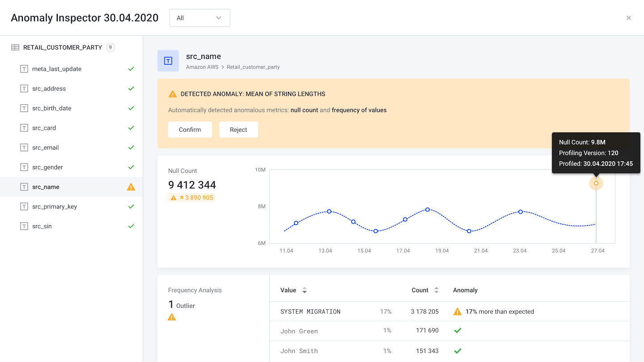Click the RETAIL_CUSTOMER_PARTY table icon
This screenshot has width=644, height=362.
pos(15,47)
